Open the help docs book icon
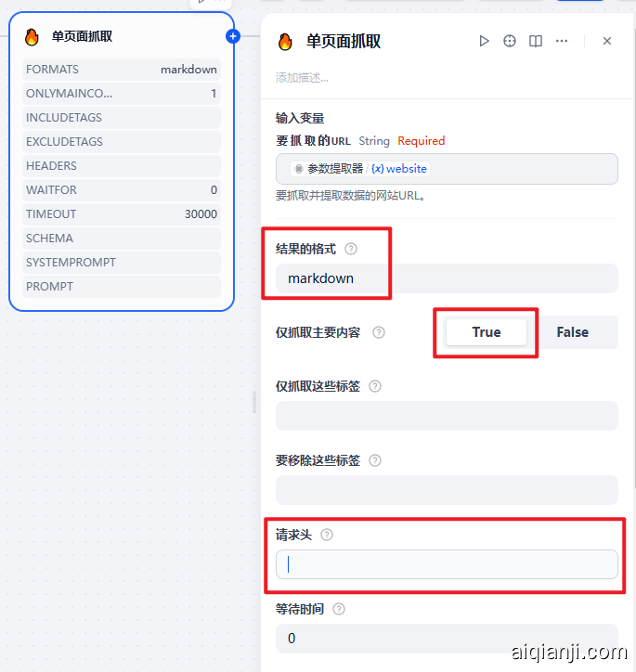 536,41
